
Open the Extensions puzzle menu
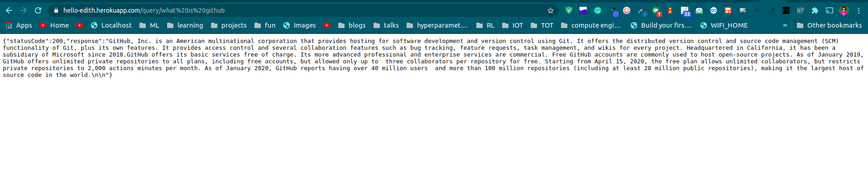[x=815, y=10]
